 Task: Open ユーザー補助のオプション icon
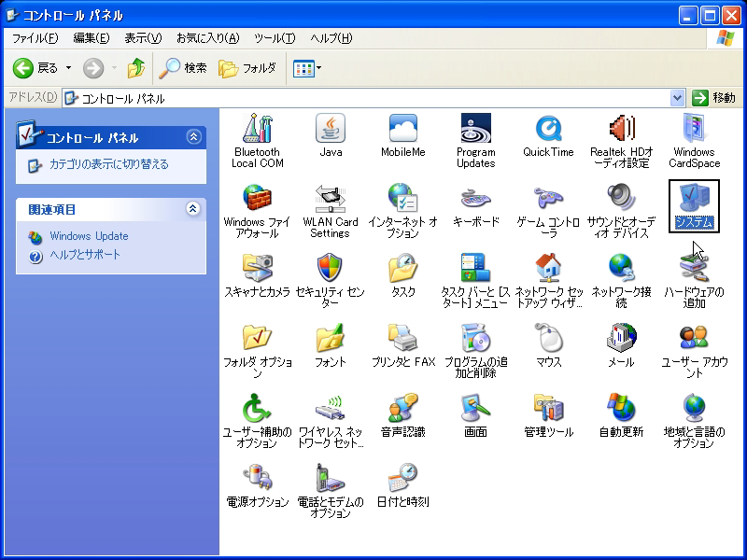258,408
